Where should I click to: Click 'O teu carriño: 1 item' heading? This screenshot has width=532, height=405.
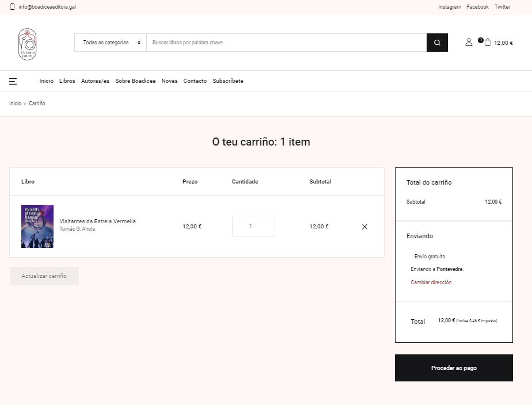(261, 142)
